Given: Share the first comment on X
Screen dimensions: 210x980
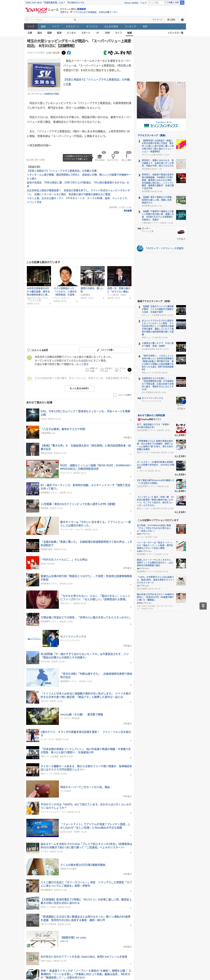Looking at the screenshot, I should (130, 370).
